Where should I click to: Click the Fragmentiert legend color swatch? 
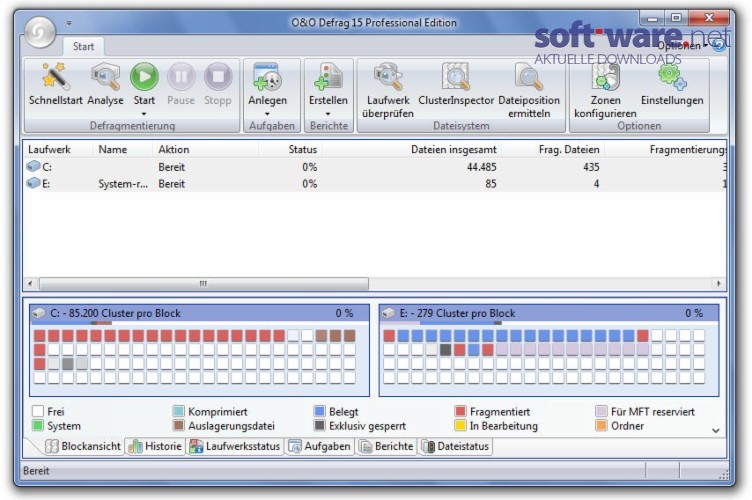point(460,411)
